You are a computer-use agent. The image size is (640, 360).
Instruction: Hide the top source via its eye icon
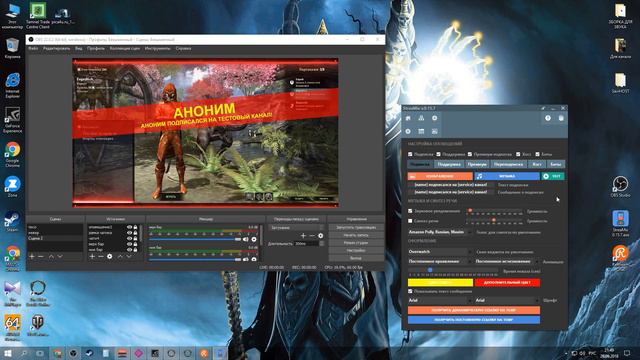pos(129,227)
